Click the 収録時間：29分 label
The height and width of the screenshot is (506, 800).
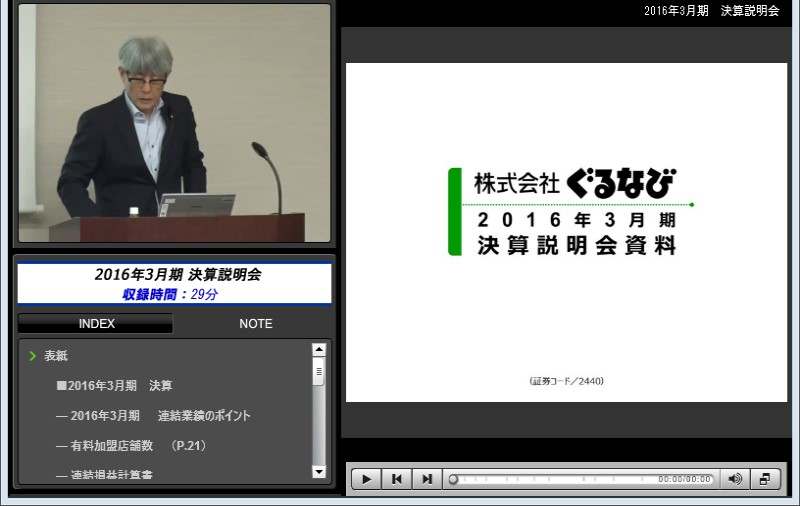170,294
